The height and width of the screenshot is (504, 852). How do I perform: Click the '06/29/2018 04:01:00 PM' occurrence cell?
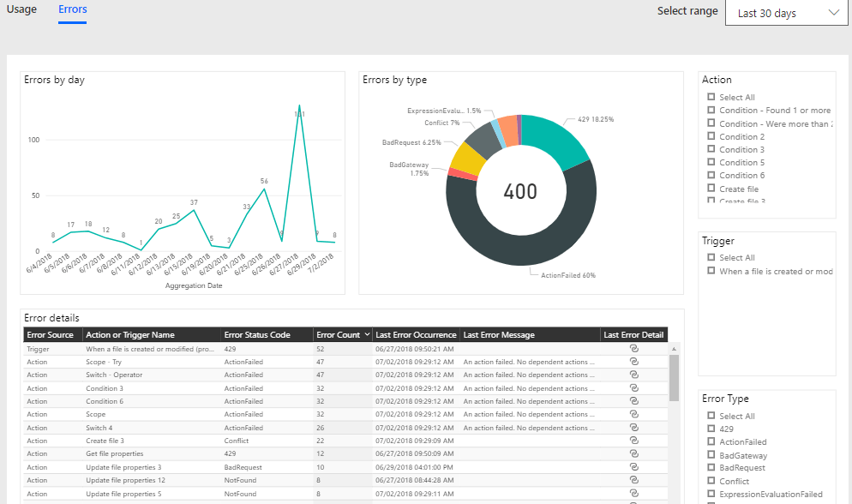[x=415, y=467]
